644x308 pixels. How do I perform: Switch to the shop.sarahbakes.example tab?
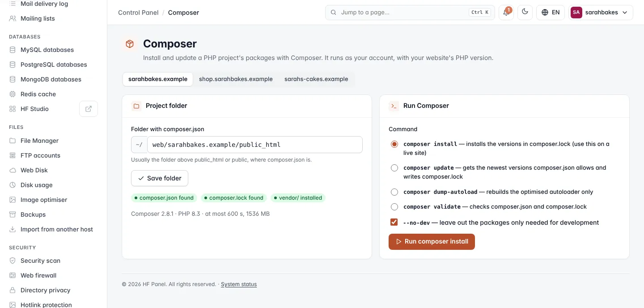coord(236,79)
